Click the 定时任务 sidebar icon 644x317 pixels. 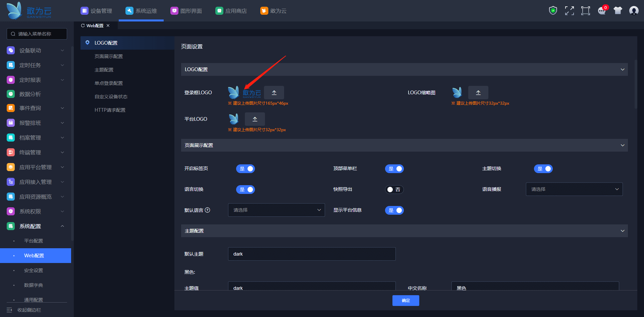(x=11, y=65)
